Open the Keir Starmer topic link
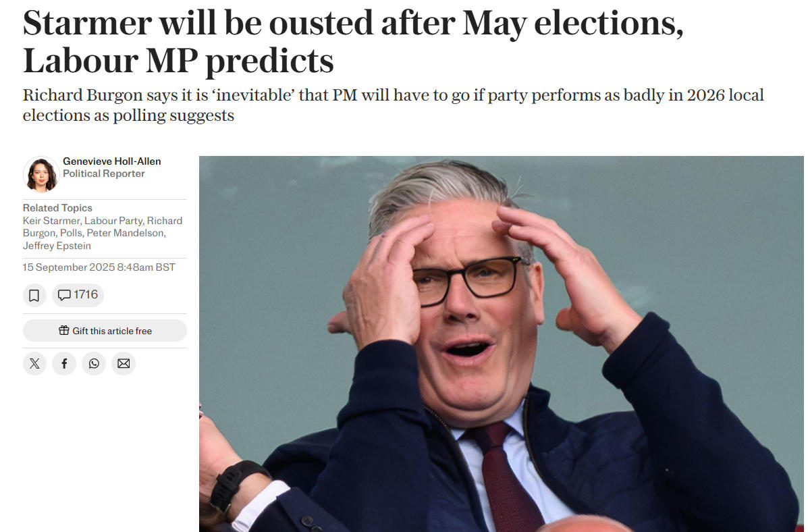This screenshot has height=532, width=808. (51, 221)
